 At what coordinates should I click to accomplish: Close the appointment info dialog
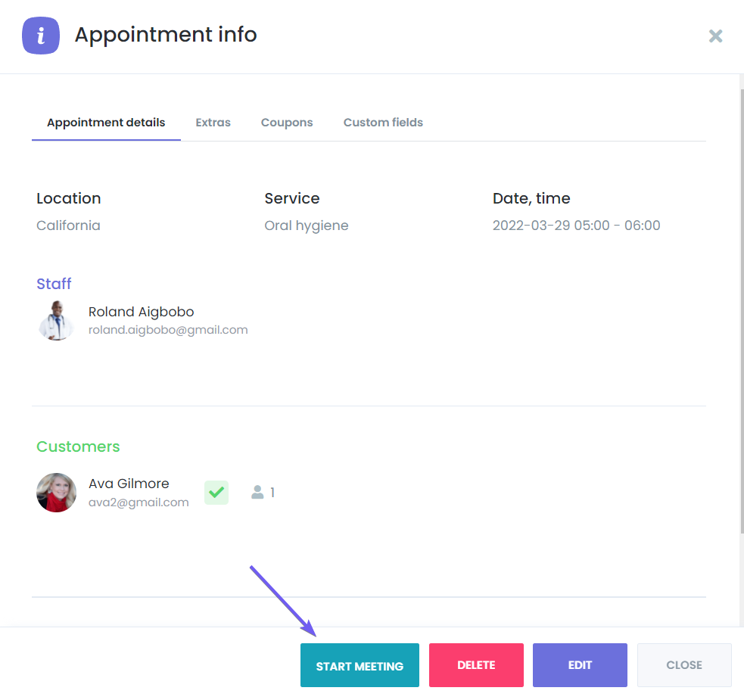pyautogui.click(x=683, y=664)
